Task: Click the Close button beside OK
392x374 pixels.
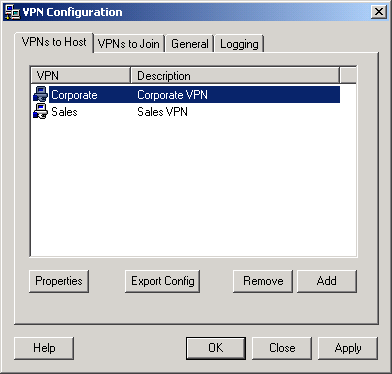Action: (282, 348)
